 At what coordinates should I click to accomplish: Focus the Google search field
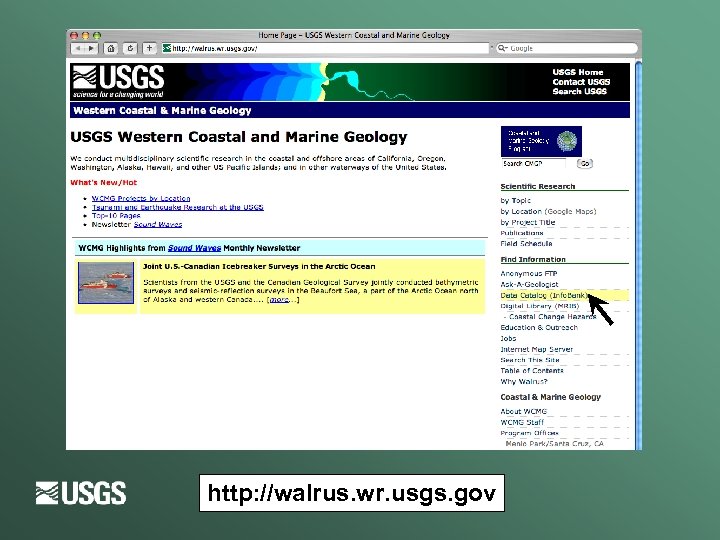click(567, 48)
